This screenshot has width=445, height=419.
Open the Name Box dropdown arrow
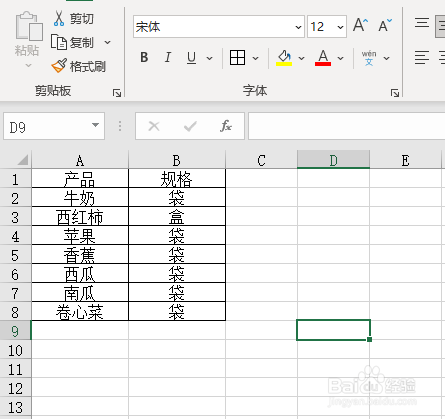pos(95,125)
